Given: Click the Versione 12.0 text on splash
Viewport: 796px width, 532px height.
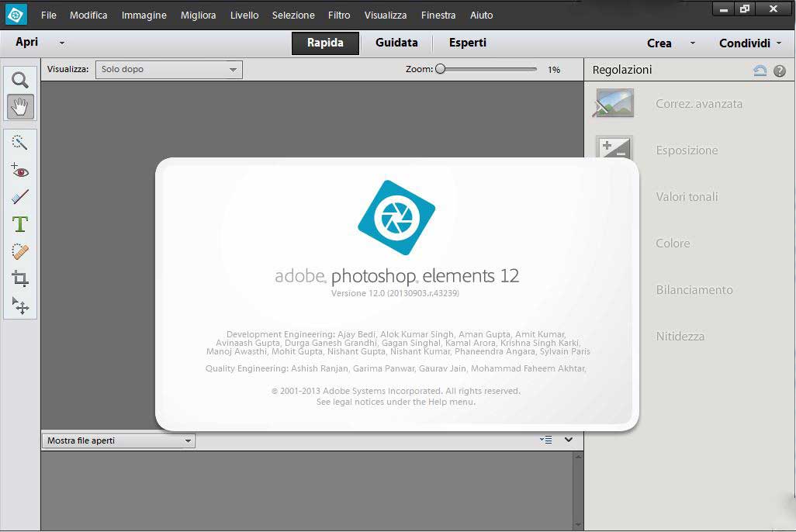Looking at the screenshot, I should (395, 293).
